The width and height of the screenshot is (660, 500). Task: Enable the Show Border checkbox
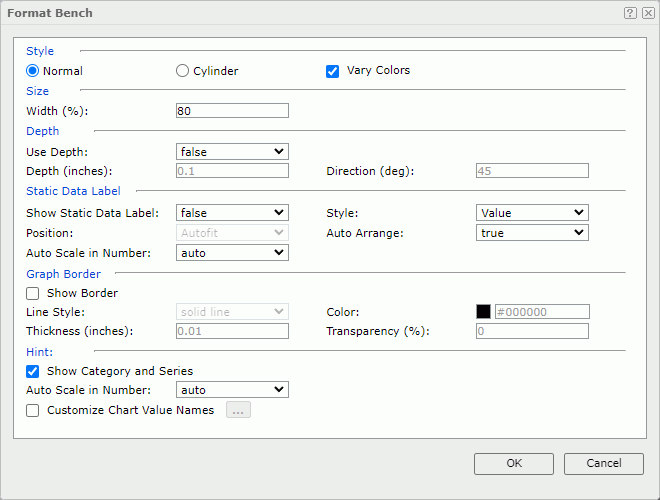(x=33, y=293)
